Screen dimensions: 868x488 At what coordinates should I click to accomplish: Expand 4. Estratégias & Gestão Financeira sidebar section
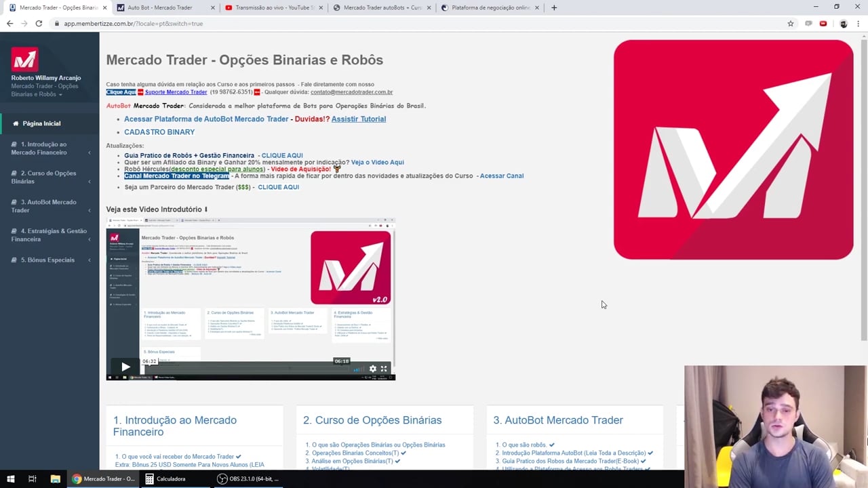pos(50,235)
